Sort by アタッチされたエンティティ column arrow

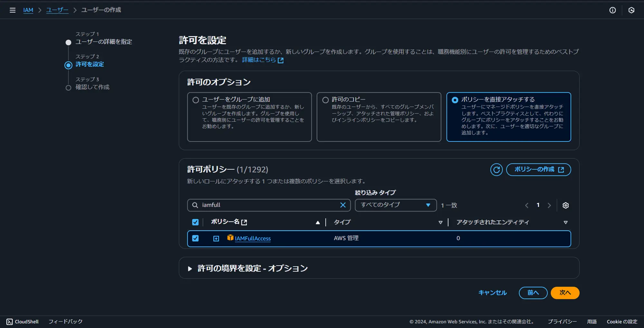[x=565, y=222]
